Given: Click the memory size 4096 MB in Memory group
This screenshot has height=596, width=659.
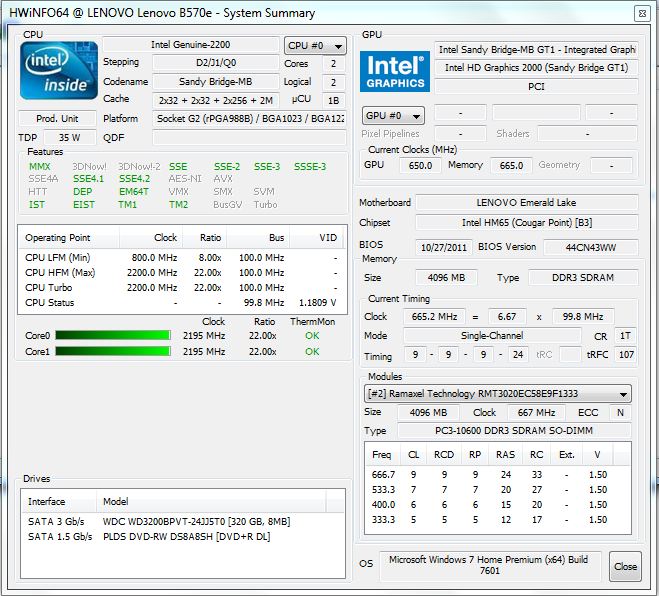Looking at the screenshot, I should [x=446, y=278].
